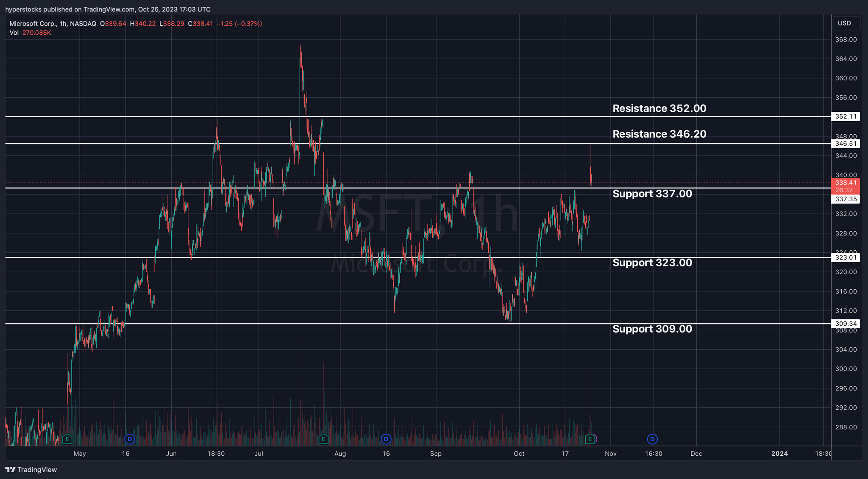Select the 352.11 price label on axis

[846, 116]
